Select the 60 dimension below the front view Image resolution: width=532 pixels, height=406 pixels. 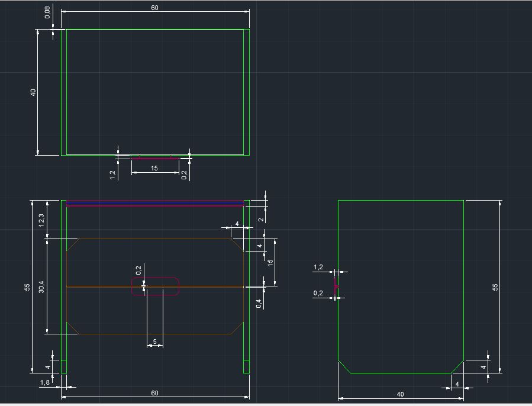coord(154,393)
